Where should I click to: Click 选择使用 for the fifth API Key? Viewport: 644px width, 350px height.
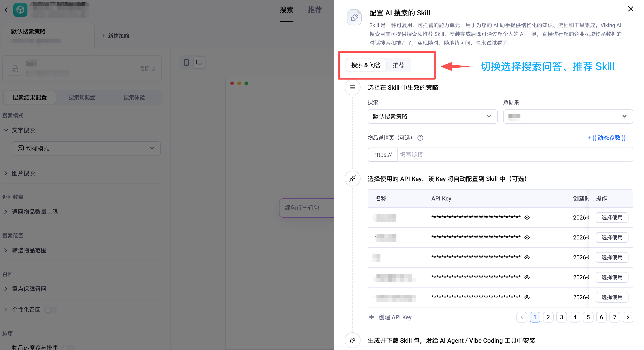pyautogui.click(x=612, y=297)
